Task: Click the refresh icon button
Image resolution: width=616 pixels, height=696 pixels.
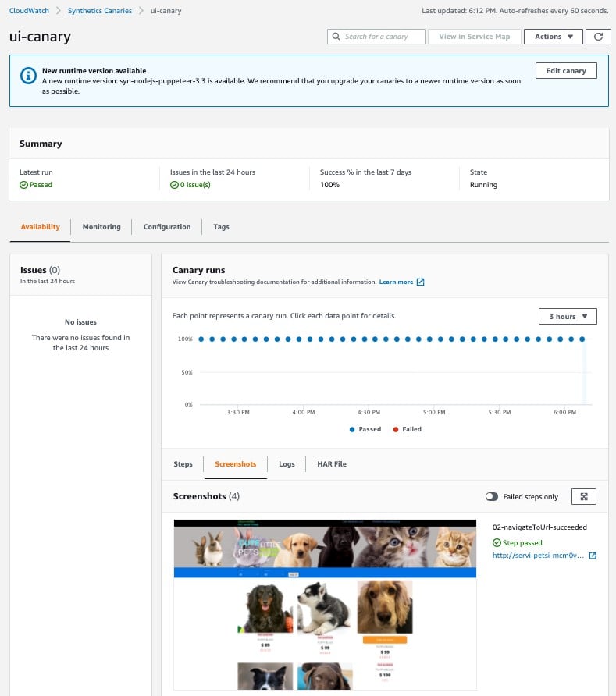Action: tap(598, 37)
